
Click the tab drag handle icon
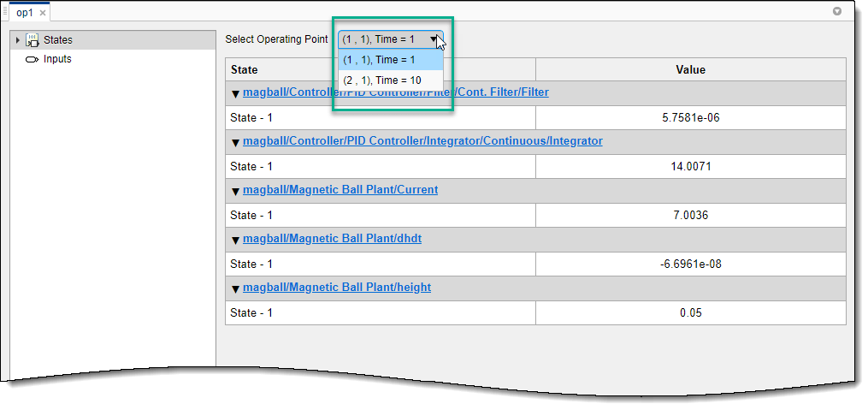(x=5, y=13)
